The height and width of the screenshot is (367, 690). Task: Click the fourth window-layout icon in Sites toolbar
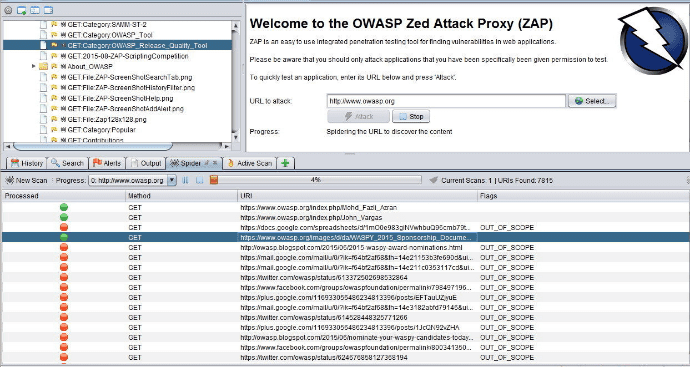pos(48,10)
